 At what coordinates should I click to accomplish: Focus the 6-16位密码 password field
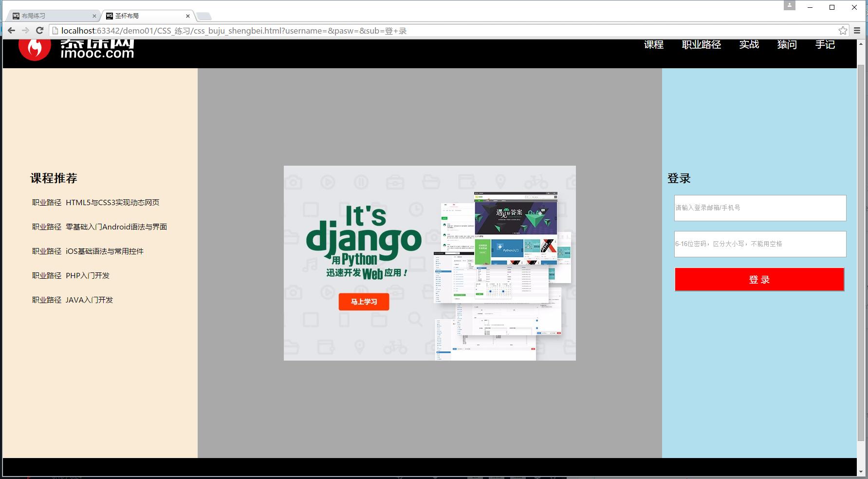760,244
